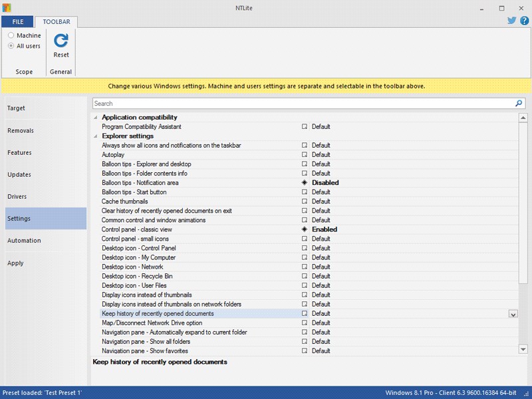
Task: Select the All users scope option
Action: (11, 46)
